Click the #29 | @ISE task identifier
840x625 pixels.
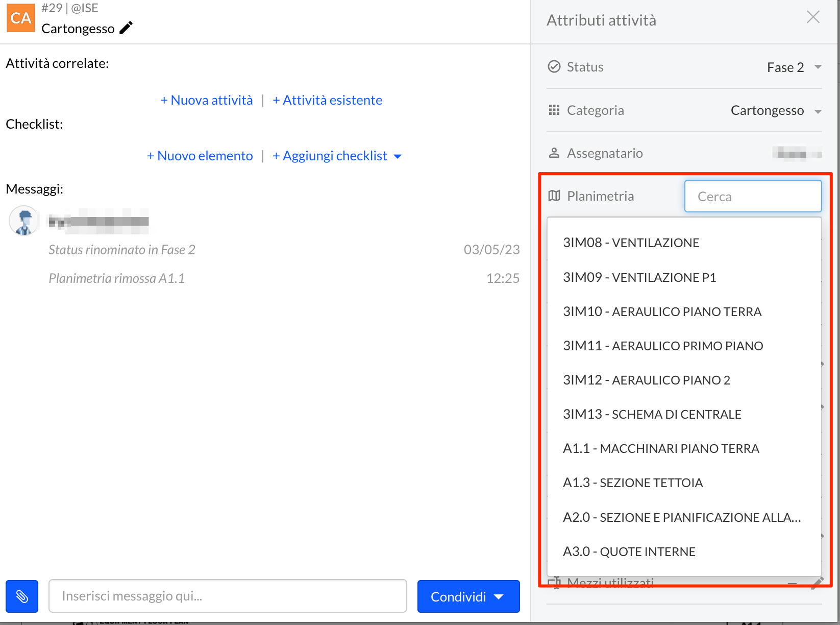[x=70, y=8]
